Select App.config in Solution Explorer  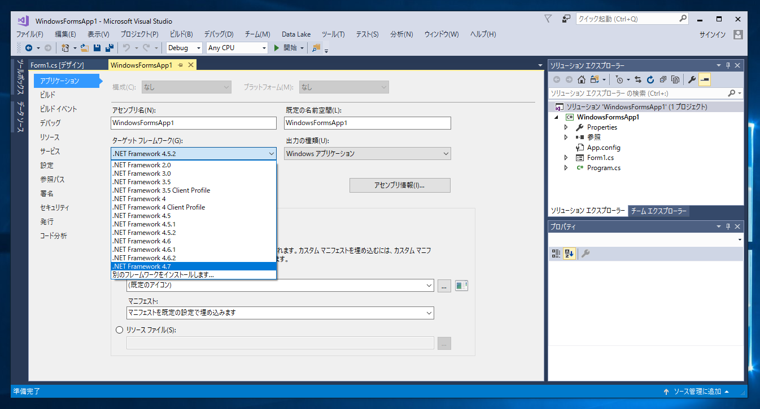coord(603,147)
